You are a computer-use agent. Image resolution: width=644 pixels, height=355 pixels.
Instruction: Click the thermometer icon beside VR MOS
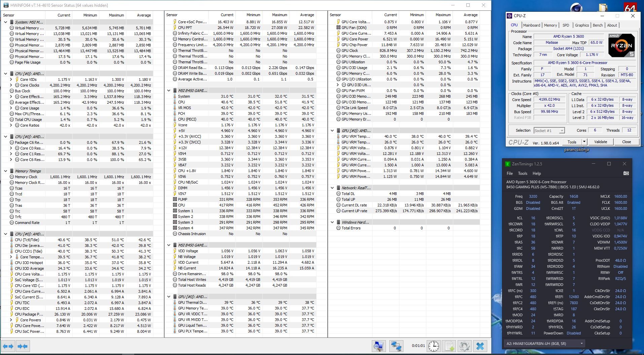(175, 108)
